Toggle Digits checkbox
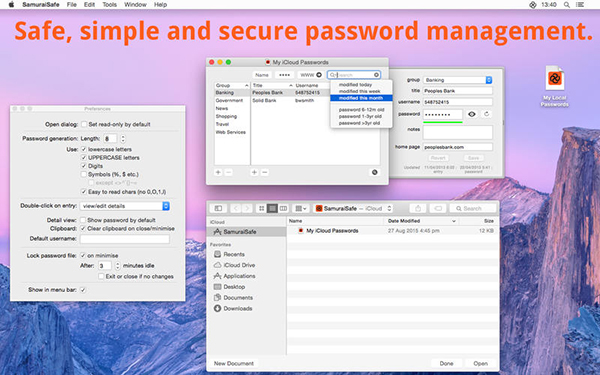The height and width of the screenshot is (375, 600). (x=84, y=166)
